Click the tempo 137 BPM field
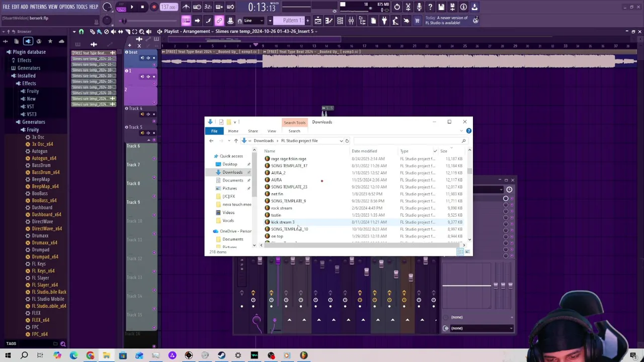The image size is (644, 362). pos(169,7)
